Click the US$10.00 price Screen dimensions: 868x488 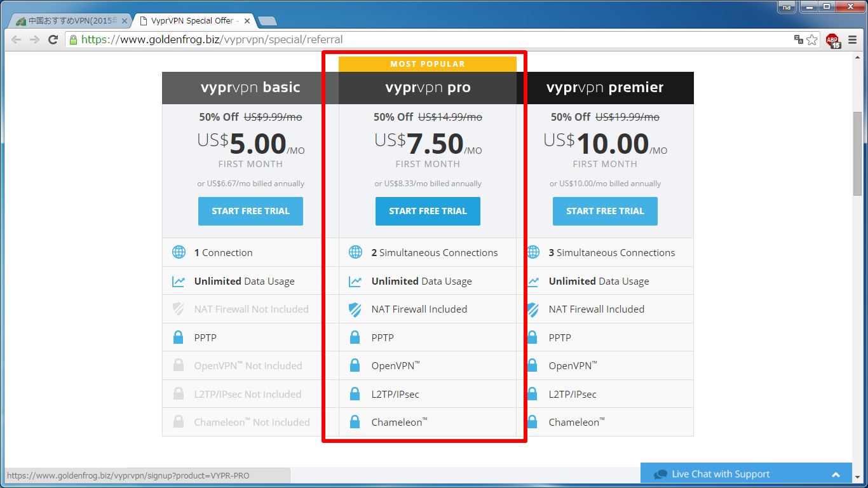(605, 144)
